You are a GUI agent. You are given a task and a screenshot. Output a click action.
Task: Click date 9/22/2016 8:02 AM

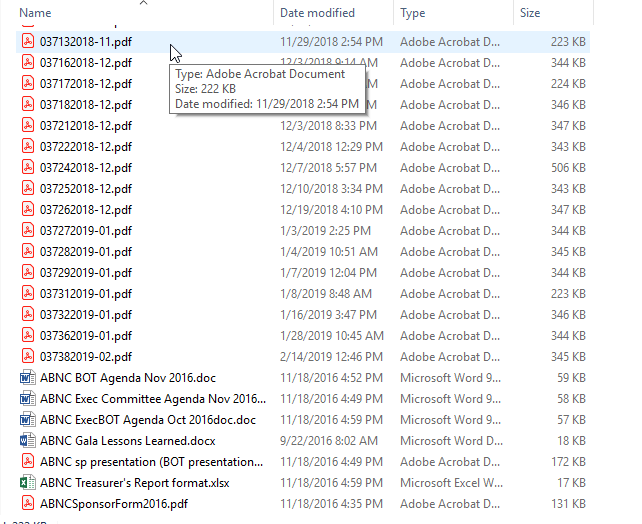pos(329,441)
